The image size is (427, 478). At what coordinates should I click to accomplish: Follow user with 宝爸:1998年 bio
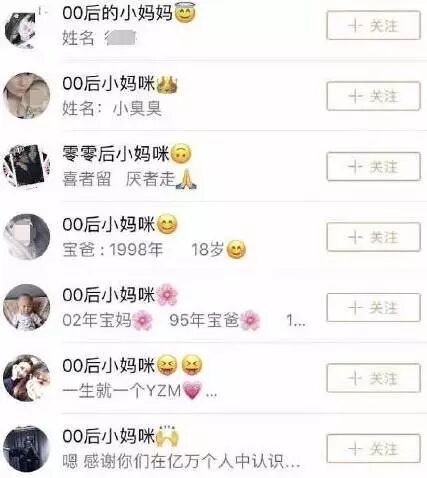(x=373, y=237)
